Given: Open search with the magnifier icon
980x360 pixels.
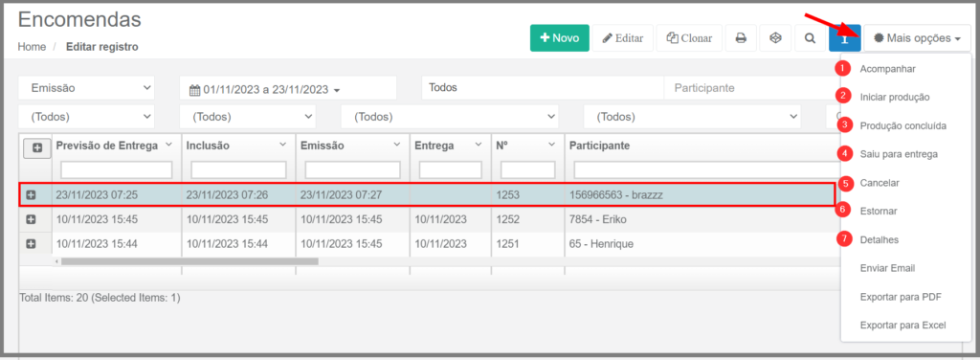Looking at the screenshot, I should pyautogui.click(x=810, y=38).
